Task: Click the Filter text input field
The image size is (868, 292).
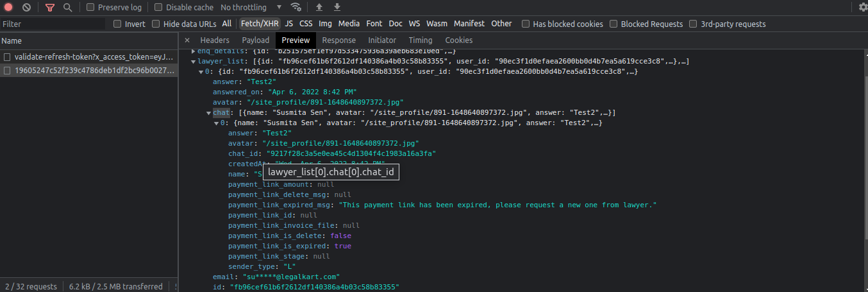Action: (53, 24)
